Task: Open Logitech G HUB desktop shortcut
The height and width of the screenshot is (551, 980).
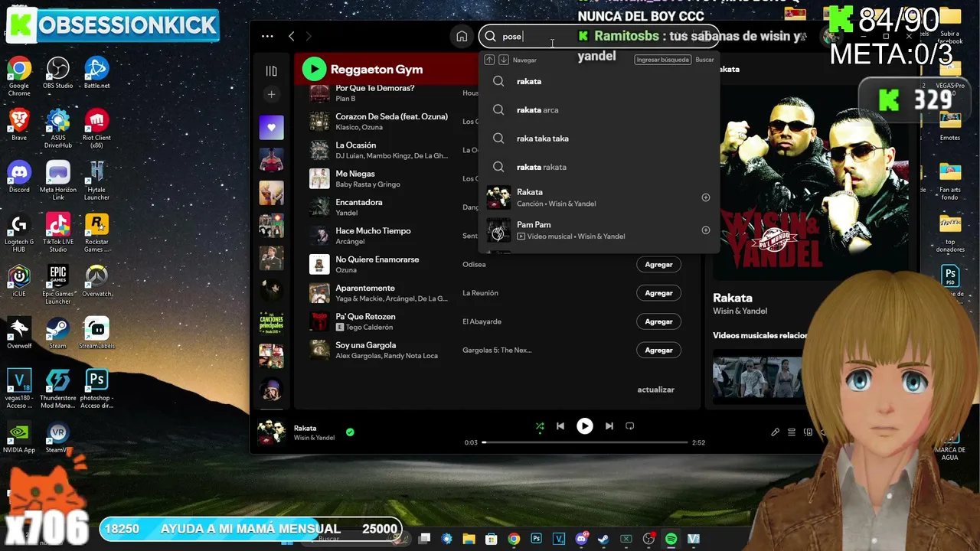Action: 19,232
